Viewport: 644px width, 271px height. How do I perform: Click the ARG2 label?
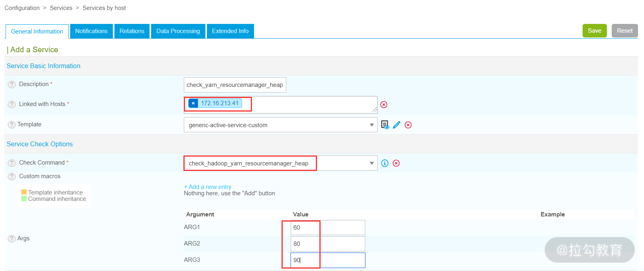point(192,244)
